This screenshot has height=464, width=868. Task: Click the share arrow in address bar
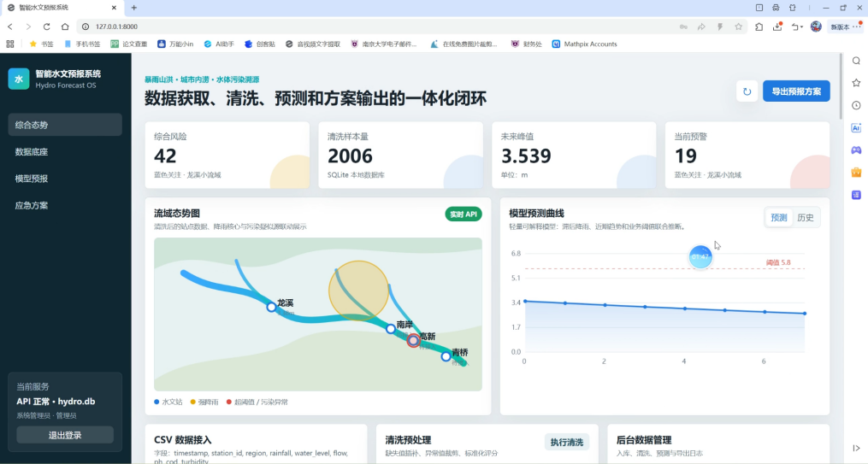click(701, 26)
